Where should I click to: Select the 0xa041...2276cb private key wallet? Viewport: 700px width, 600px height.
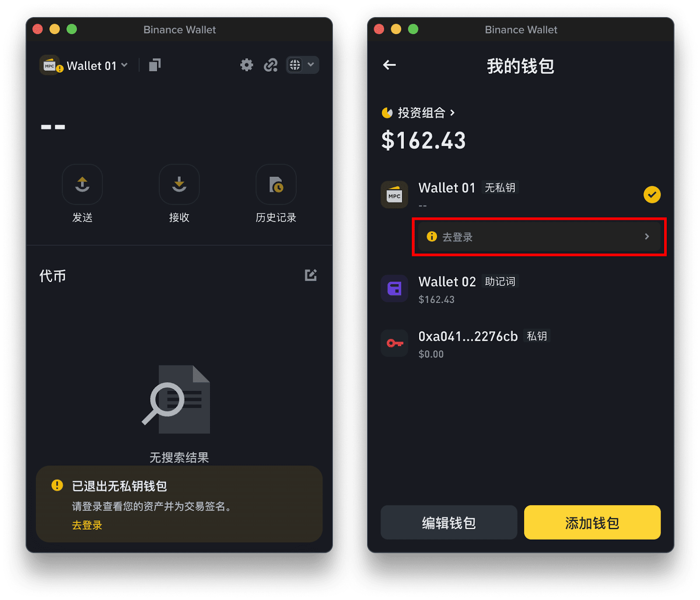tap(521, 344)
